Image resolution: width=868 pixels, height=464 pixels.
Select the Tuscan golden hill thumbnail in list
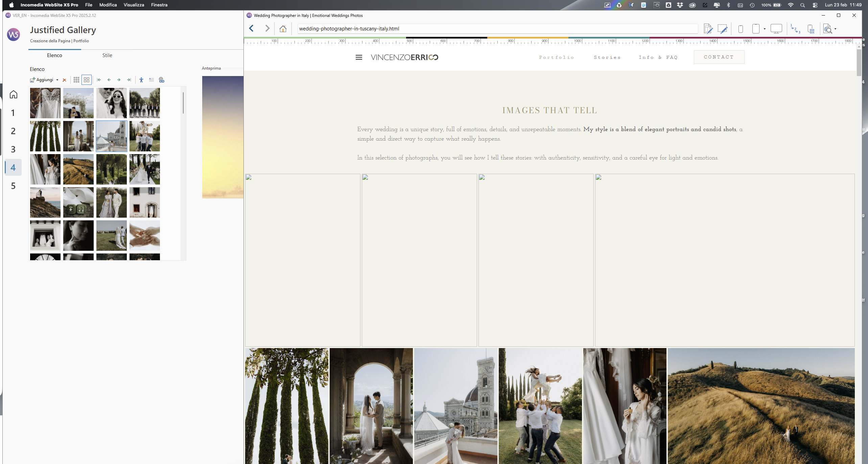[78, 169]
